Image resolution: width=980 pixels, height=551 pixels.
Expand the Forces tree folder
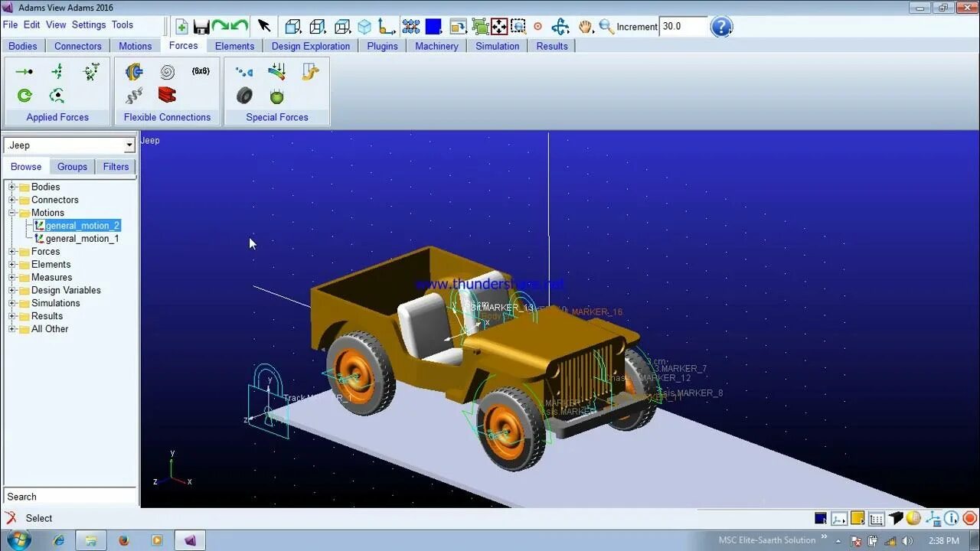click(12, 251)
